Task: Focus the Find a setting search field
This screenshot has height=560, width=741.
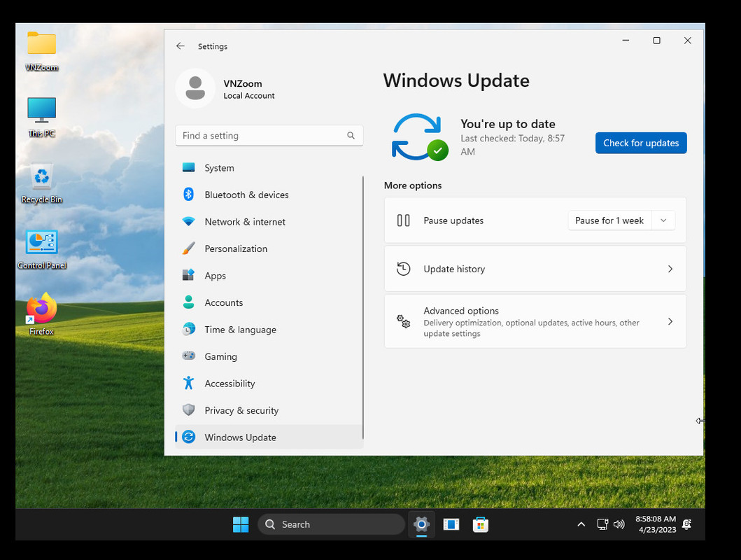Action: [x=269, y=136]
